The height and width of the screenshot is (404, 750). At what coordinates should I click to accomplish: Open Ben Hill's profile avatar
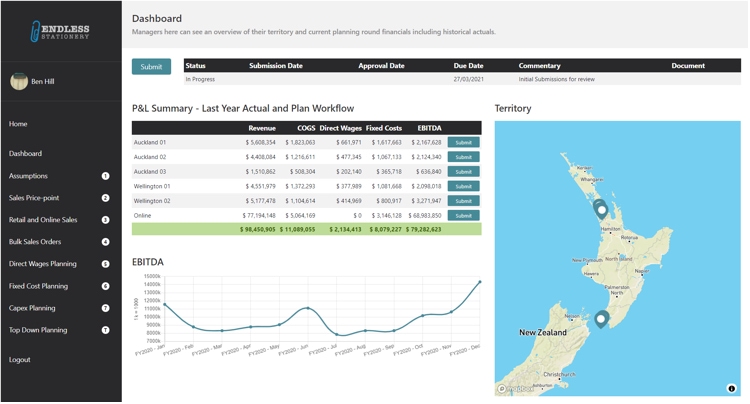click(19, 81)
